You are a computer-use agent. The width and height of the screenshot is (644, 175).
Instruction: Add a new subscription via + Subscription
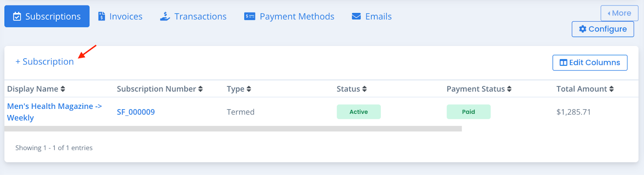[x=45, y=62]
